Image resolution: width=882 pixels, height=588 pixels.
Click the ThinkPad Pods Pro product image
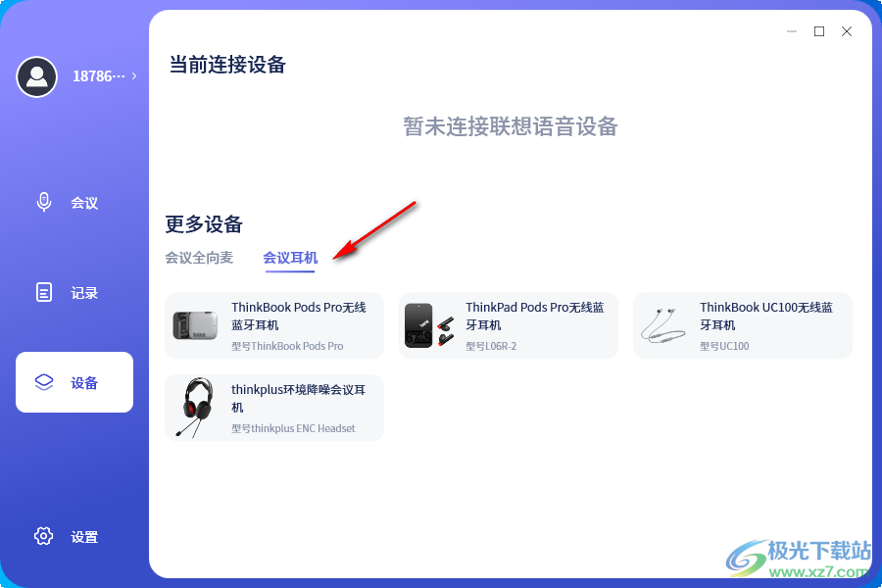tap(429, 325)
